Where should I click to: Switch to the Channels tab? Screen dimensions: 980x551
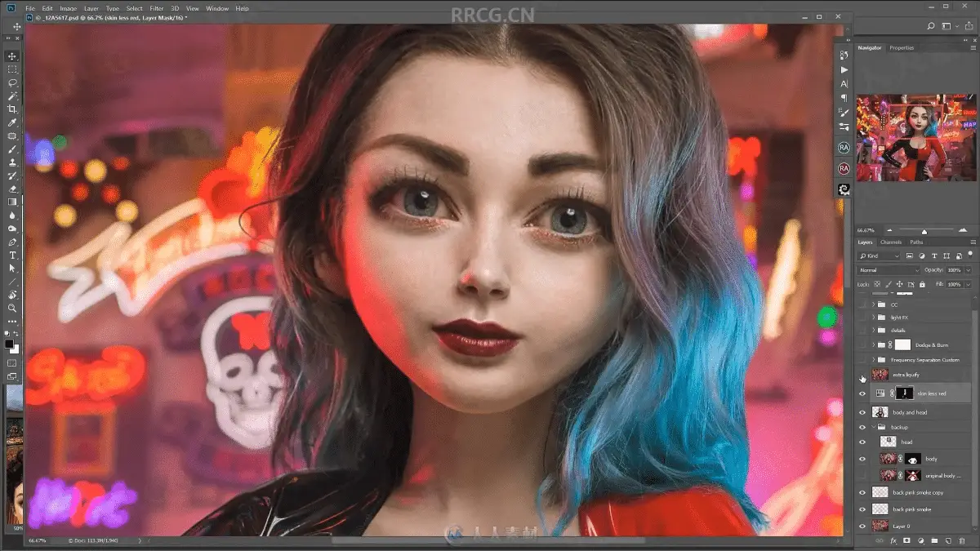click(x=891, y=242)
